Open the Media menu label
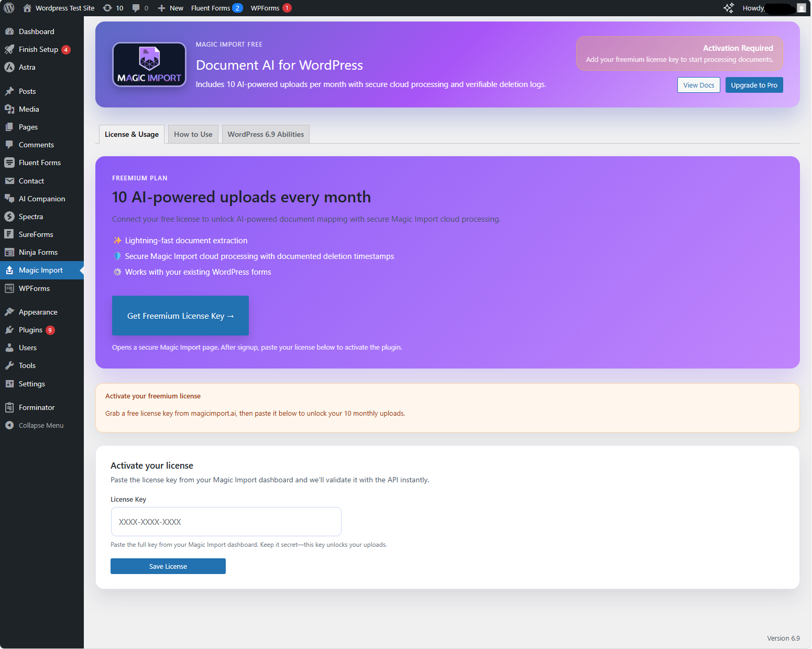The width and height of the screenshot is (812, 649). (x=29, y=109)
